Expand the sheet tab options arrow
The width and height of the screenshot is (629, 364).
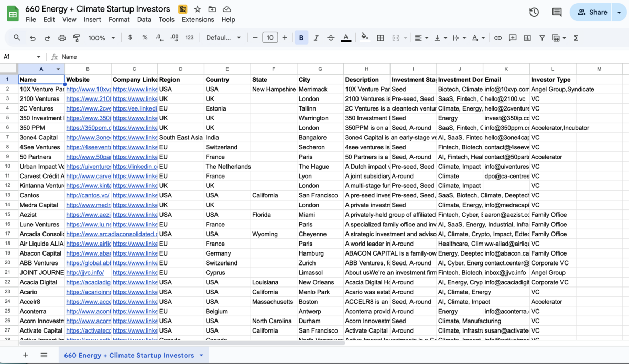(x=201, y=355)
